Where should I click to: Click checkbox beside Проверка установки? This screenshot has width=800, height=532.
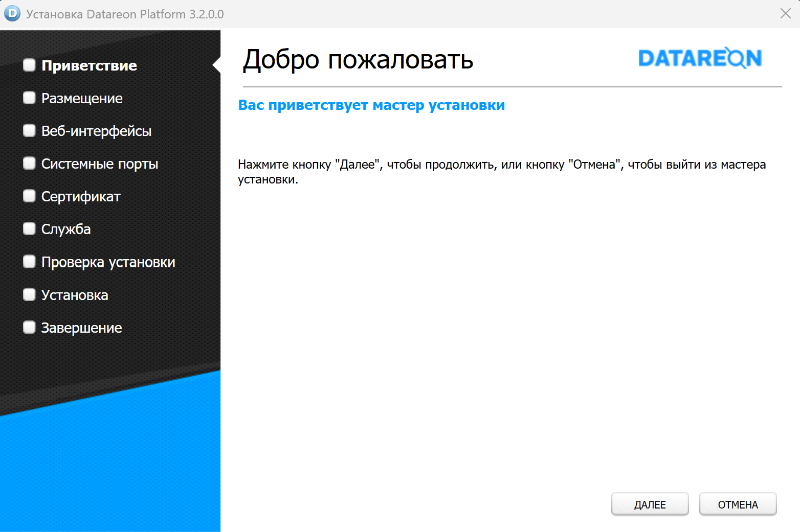[29, 262]
